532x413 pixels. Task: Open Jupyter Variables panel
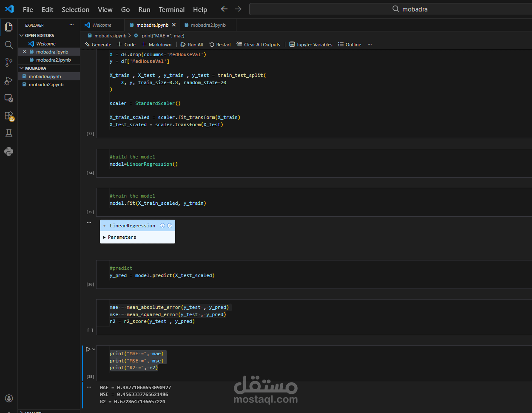[x=311, y=44]
